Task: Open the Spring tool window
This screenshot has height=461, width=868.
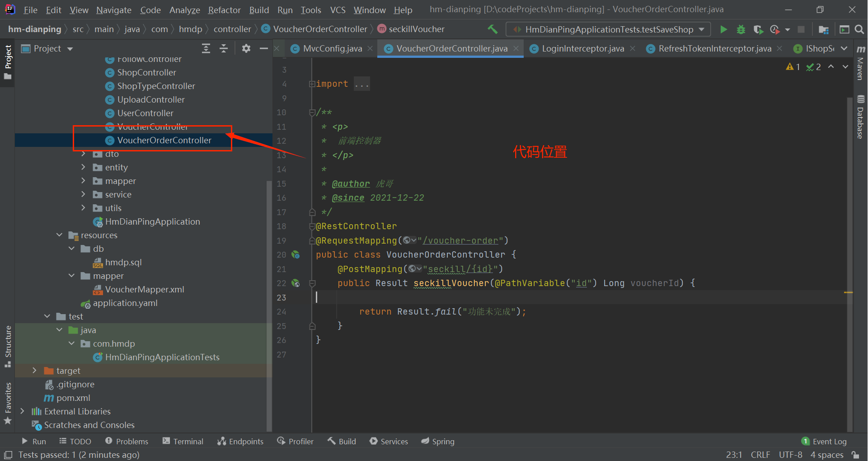Action: tap(438, 442)
